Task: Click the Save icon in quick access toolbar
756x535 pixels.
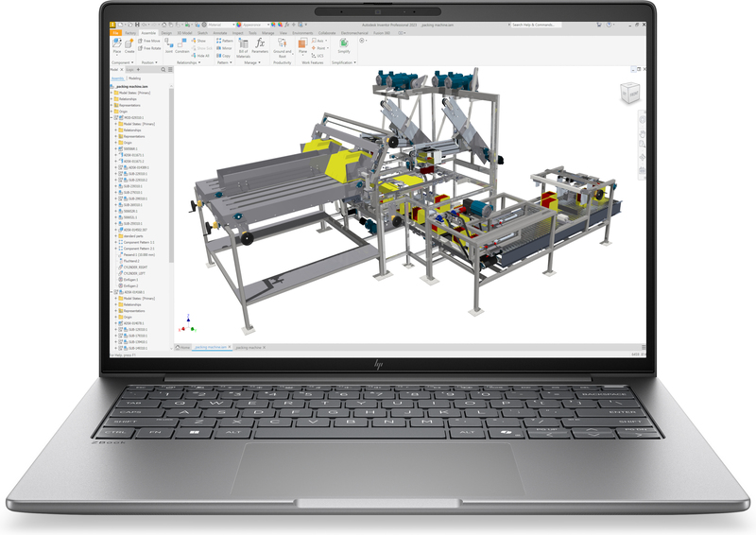Action: pos(137,25)
